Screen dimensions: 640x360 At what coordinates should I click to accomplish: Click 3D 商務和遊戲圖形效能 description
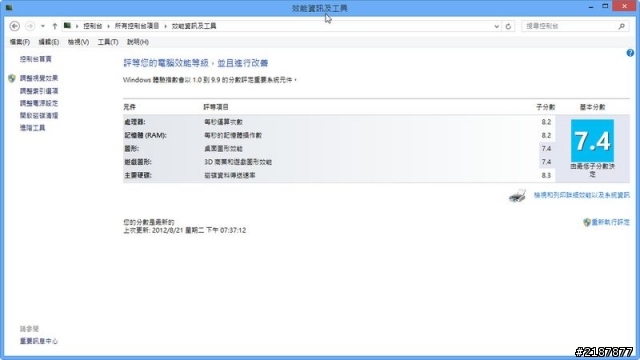(x=238, y=162)
